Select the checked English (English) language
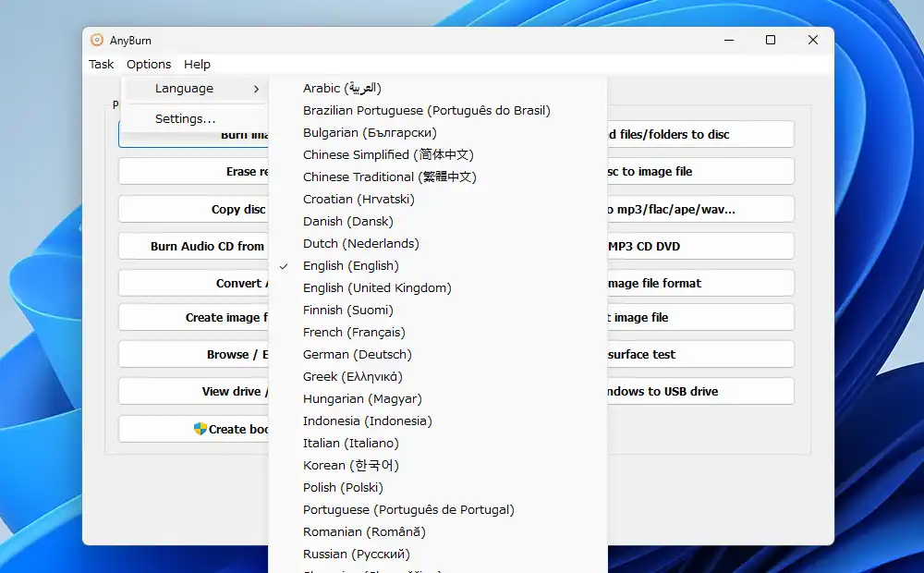 [x=350, y=266]
